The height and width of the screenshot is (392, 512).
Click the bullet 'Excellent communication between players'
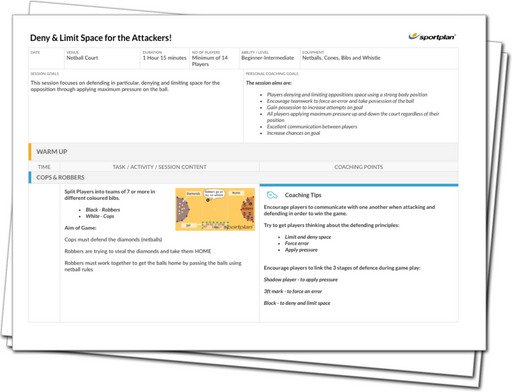click(312, 127)
